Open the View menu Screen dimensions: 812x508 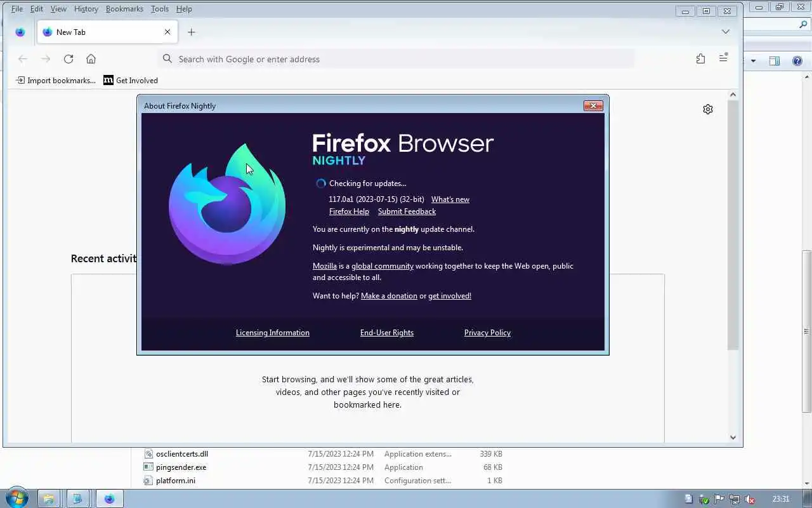[x=58, y=9]
